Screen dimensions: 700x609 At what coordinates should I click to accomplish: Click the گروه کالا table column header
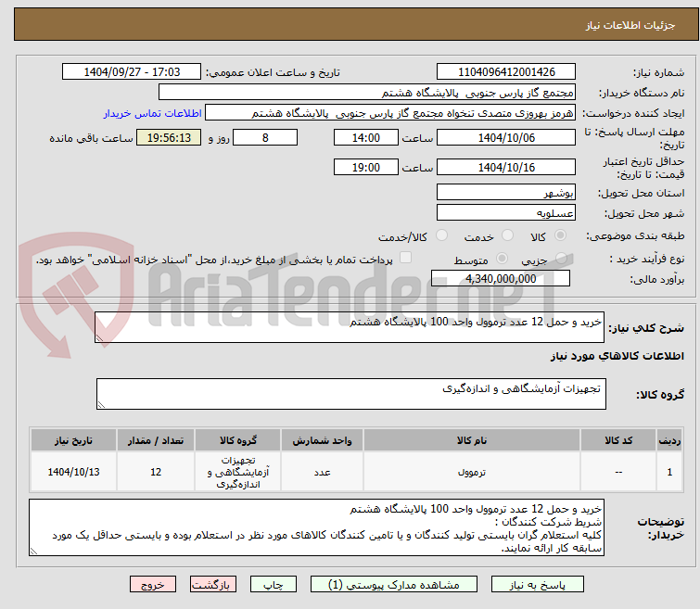tap(238, 440)
